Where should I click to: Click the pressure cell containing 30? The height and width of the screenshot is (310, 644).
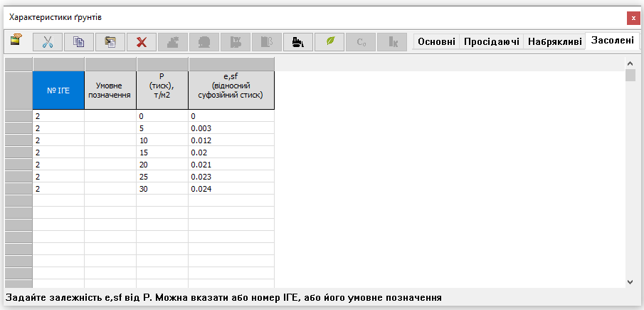click(162, 189)
